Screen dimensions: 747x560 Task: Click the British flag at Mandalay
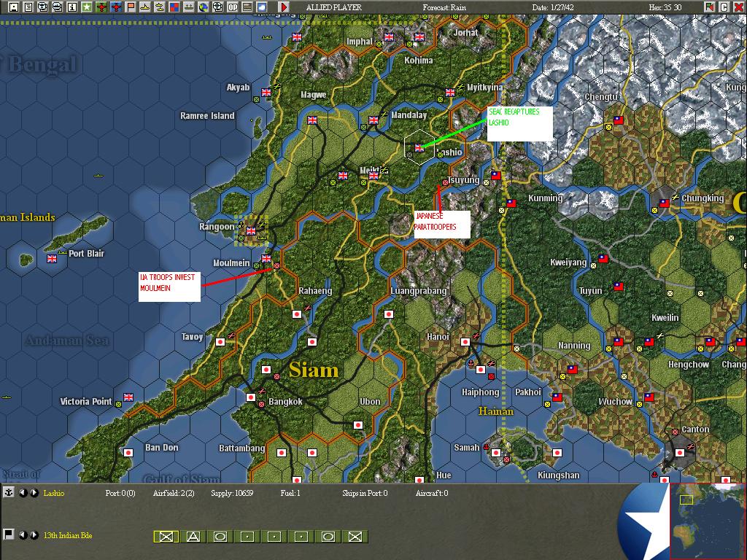point(373,120)
